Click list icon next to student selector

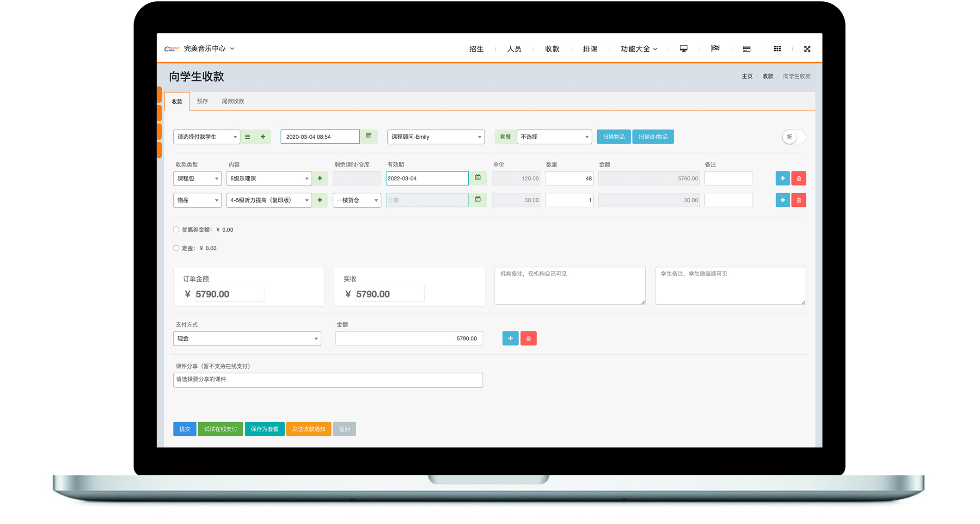[x=247, y=137]
